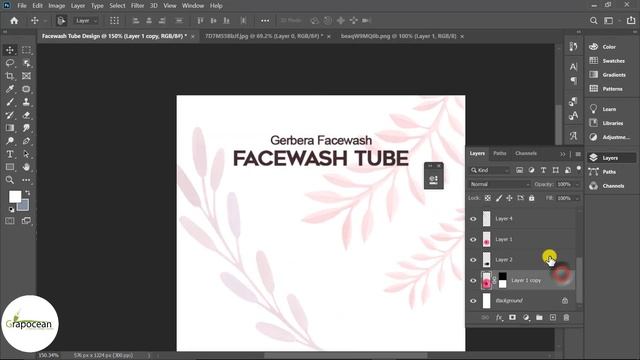
Task: Swap foreground and background colors
Action: [27, 192]
